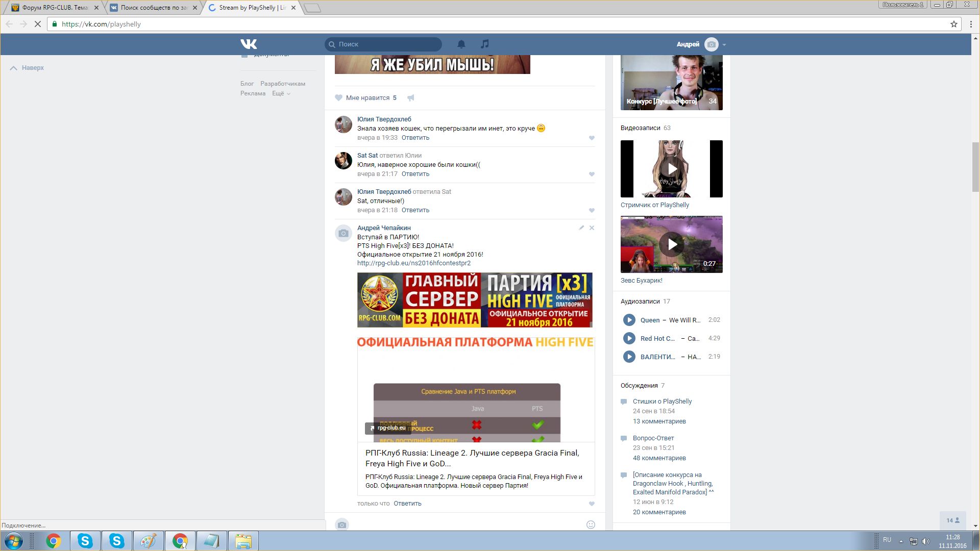Open a new browser tab
Image resolution: width=980 pixels, height=551 pixels.
point(312,8)
